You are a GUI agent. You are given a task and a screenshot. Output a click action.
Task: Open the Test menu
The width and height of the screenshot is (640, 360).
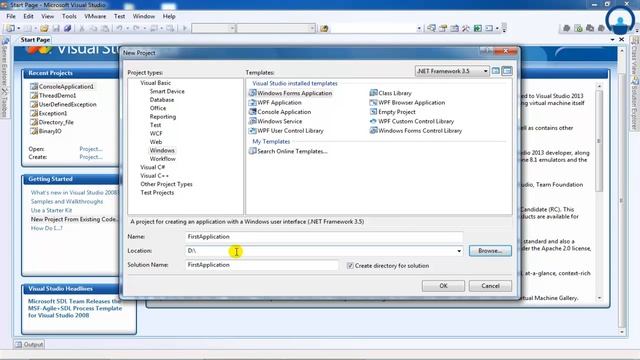tap(119, 16)
